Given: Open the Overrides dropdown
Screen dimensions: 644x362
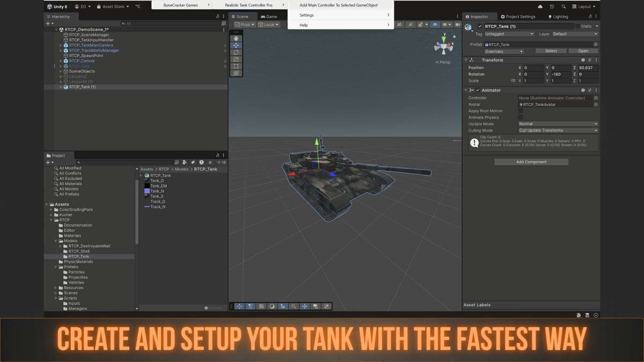Looking at the screenshot, I should pos(504,51).
